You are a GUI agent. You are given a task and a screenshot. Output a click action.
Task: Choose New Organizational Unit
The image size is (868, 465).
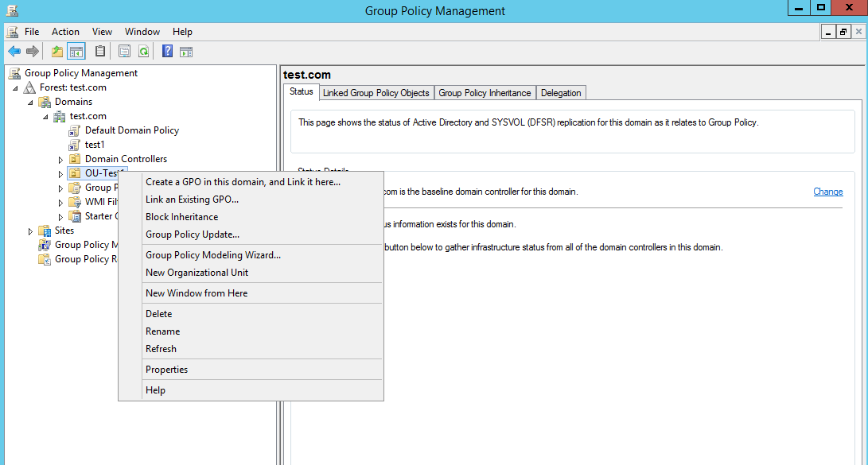(x=251, y=273)
